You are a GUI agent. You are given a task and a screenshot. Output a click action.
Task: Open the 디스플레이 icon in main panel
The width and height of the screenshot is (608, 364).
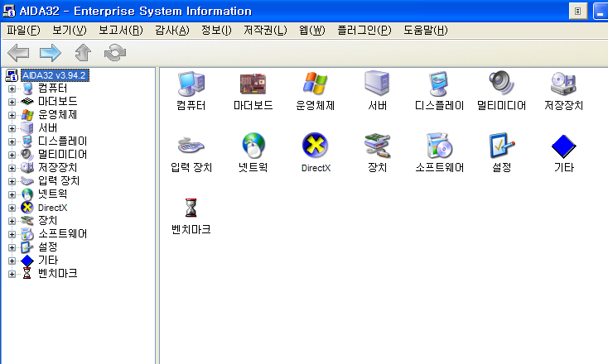(439, 84)
